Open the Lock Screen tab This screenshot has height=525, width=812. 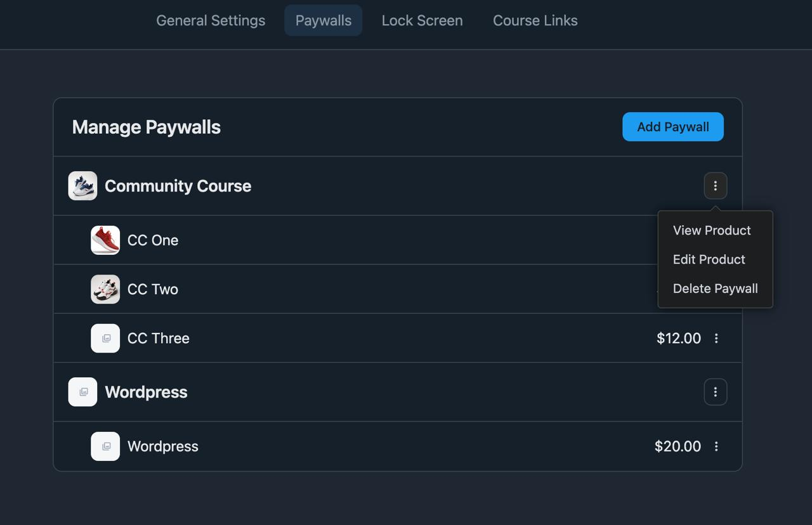422,20
